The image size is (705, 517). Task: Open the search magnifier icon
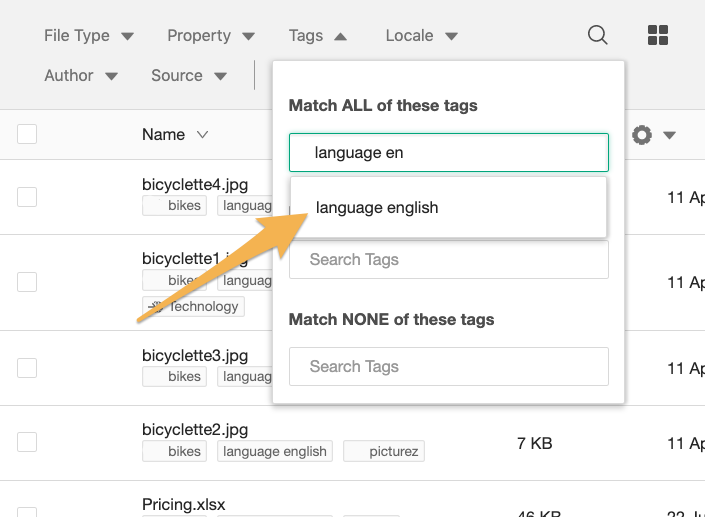[598, 35]
